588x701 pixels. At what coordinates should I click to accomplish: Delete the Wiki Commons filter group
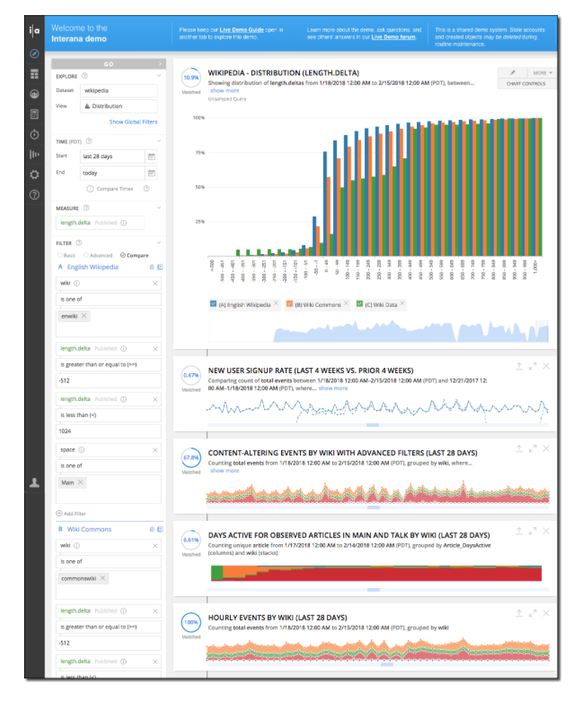tap(152, 529)
